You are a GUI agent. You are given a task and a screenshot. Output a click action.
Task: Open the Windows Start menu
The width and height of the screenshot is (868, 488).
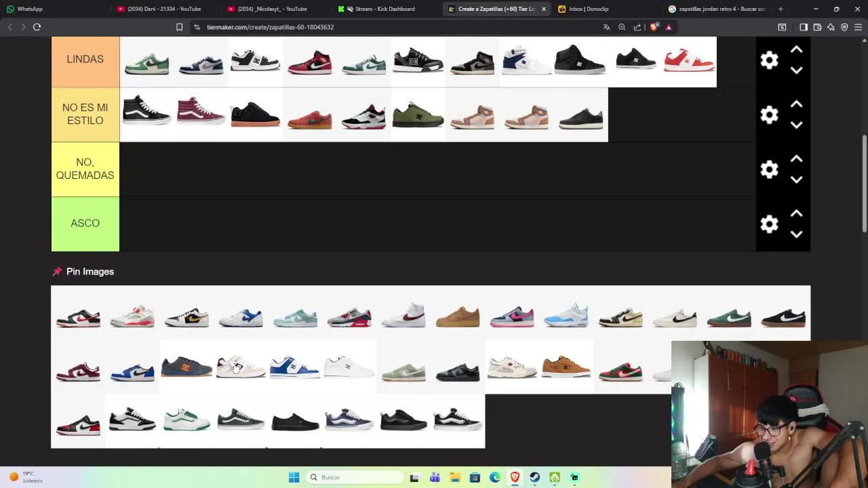[x=294, y=477]
